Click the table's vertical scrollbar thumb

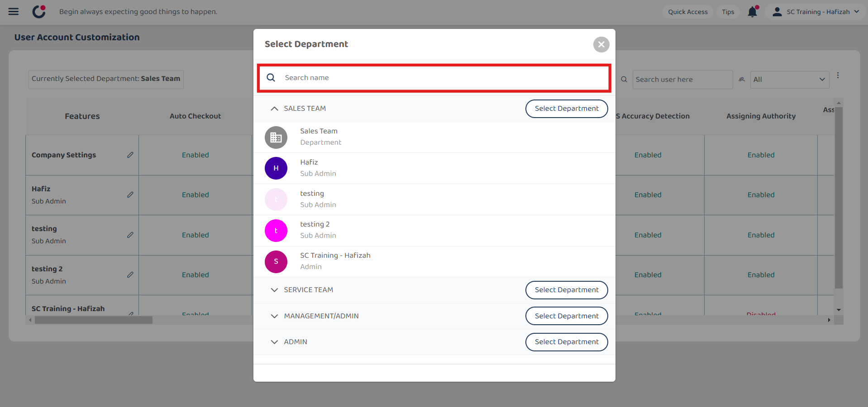tap(839, 198)
